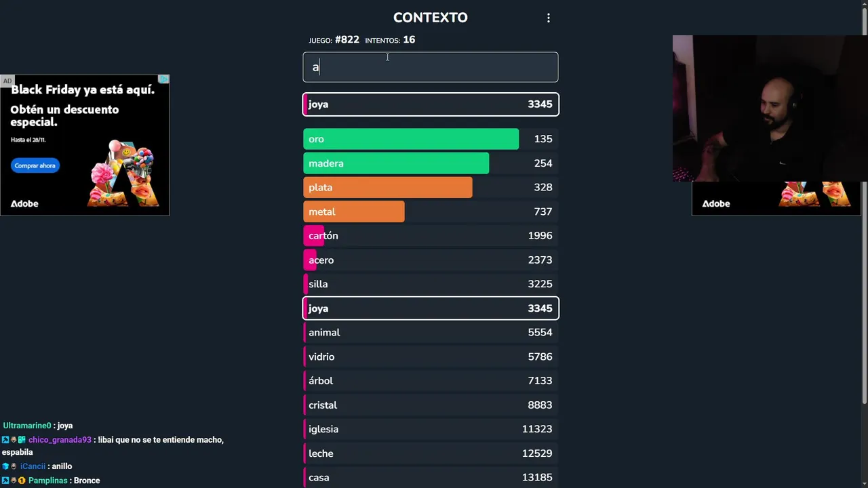Click the CONTEXTO title
Screen dimensions: 868x488
[x=430, y=18]
